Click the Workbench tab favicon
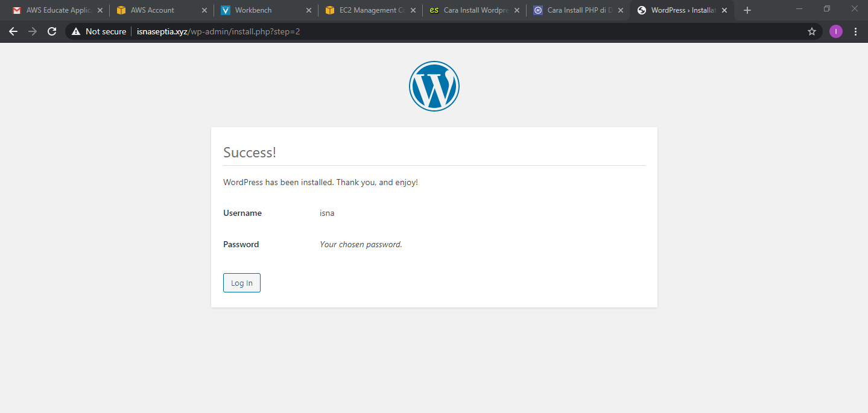The width and height of the screenshot is (868, 413). 226,10
